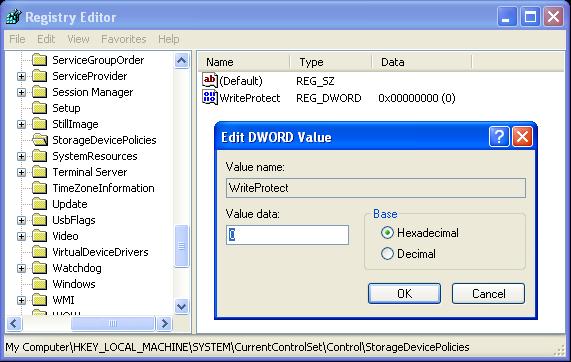Cancel the Edit DWORD Value dialog
This screenshot has height=362, width=571.
click(x=488, y=294)
